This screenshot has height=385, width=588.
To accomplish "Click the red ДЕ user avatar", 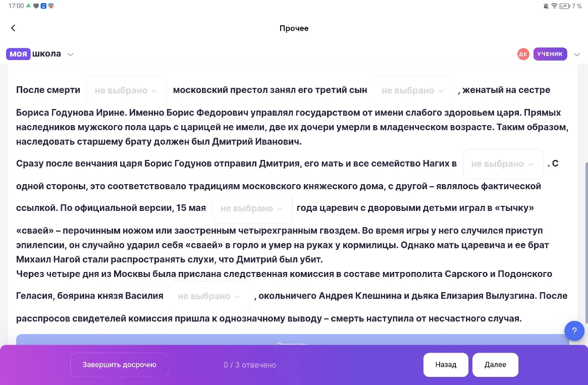I will tap(523, 54).
